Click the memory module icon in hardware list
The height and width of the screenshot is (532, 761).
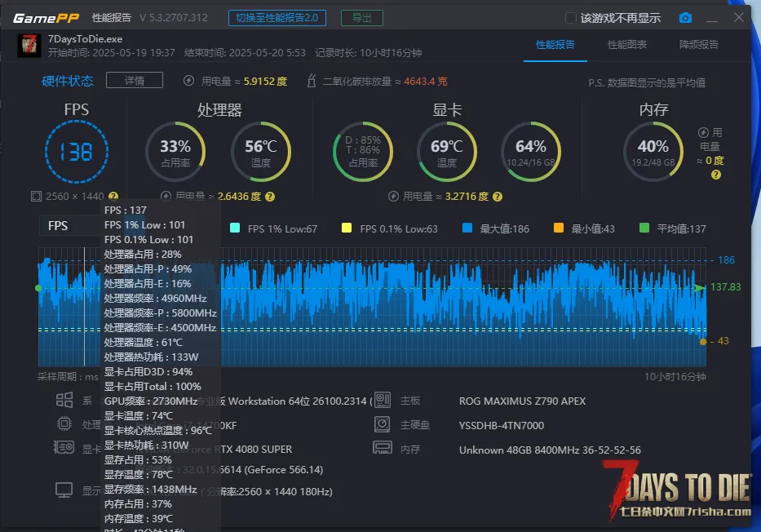[x=383, y=449]
